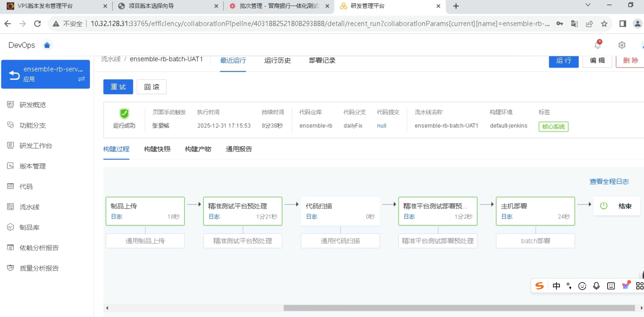Select the 通用报告 tab

[x=239, y=149]
